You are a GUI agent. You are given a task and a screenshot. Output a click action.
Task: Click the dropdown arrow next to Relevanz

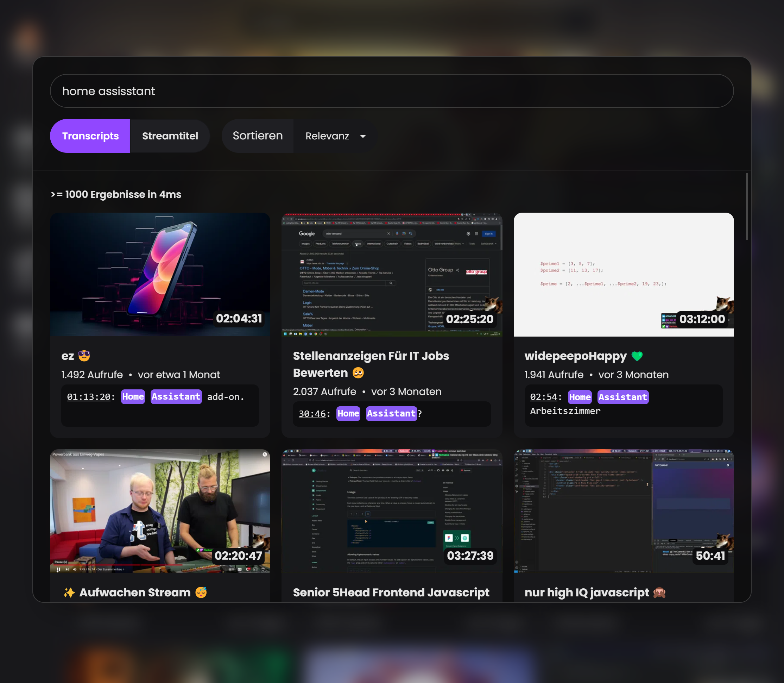pos(363,137)
